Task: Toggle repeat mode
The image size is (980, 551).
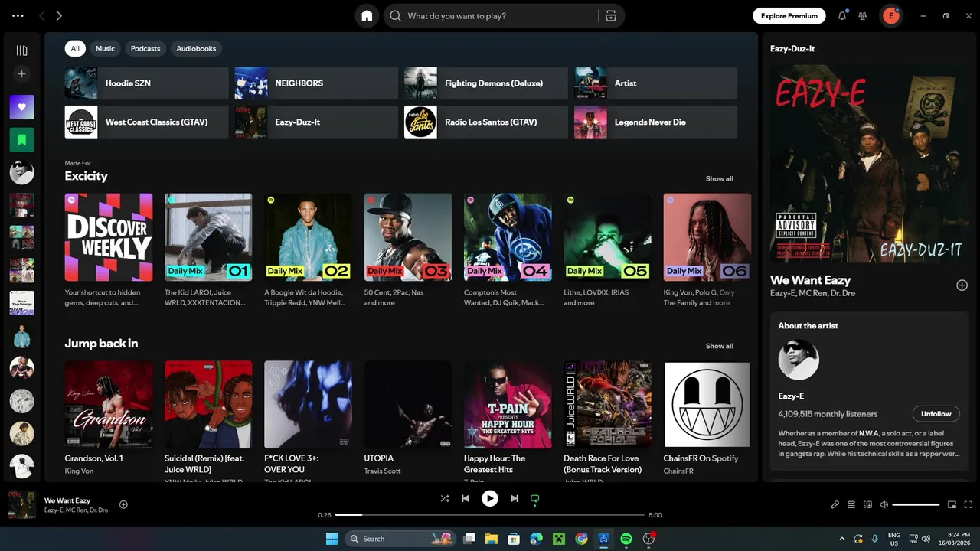Action: (535, 498)
